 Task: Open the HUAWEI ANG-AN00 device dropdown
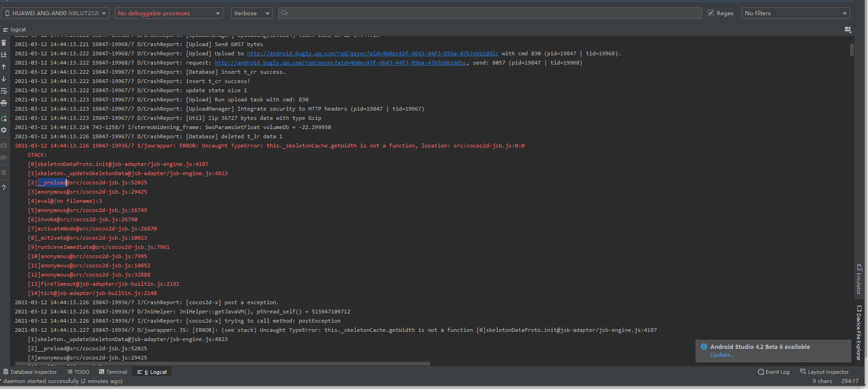tap(55, 13)
